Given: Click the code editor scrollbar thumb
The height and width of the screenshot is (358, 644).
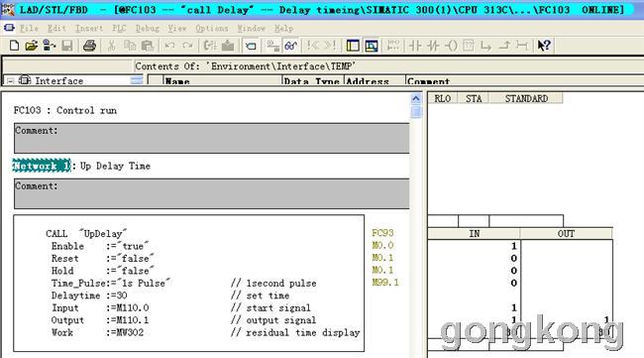Looking at the screenshot, I should point(416,111).
